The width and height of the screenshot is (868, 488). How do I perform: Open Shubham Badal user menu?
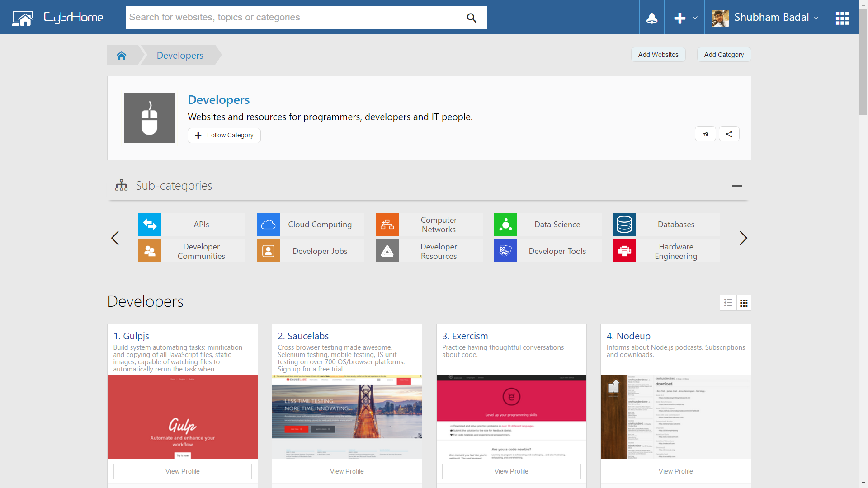point(765,18)
